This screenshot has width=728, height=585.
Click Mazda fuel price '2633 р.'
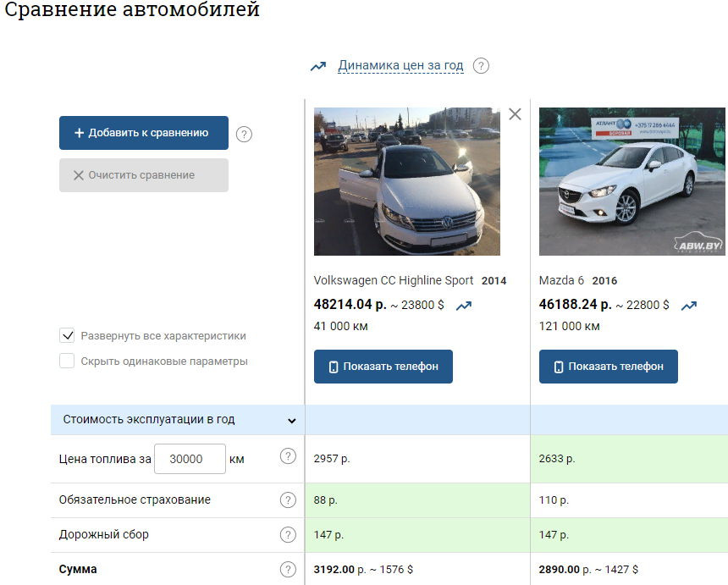click(x=557, y=459)
